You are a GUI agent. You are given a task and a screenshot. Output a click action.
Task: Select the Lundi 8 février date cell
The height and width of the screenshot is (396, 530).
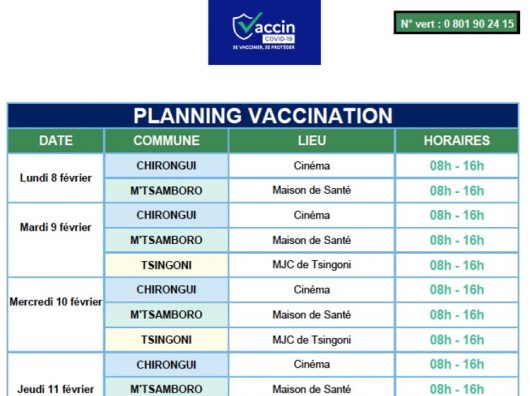[x=56, y=178]
